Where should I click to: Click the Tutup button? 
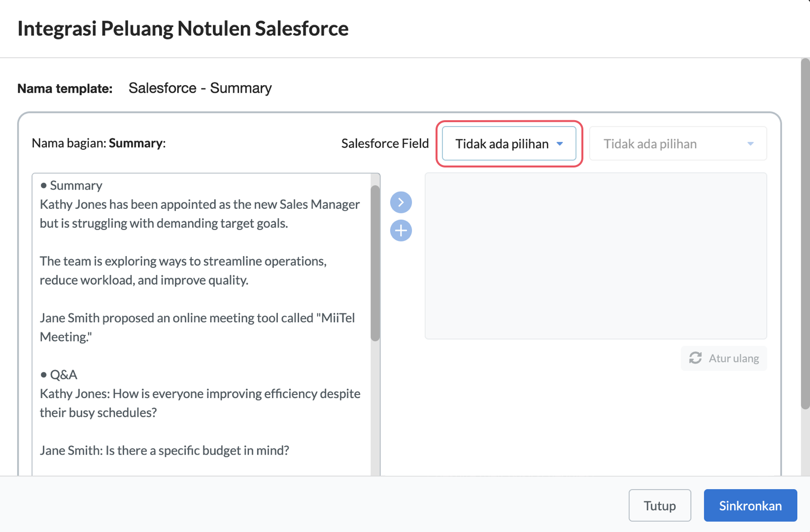pos(660,505)
